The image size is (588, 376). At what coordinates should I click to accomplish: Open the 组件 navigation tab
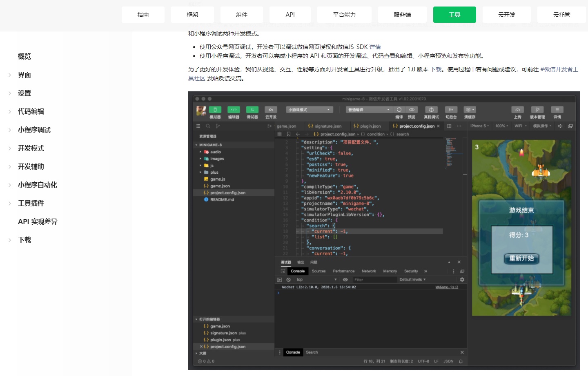pyautogui.click(x=242, y=15)
